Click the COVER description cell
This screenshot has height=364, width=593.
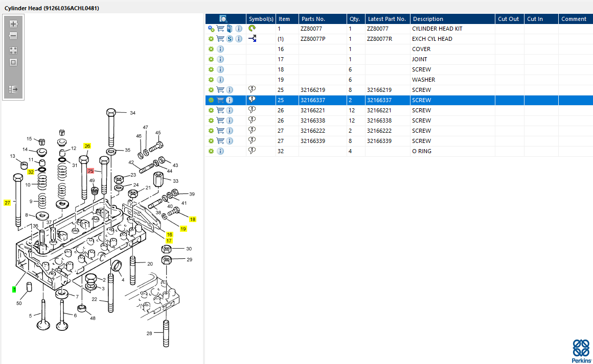421,49
